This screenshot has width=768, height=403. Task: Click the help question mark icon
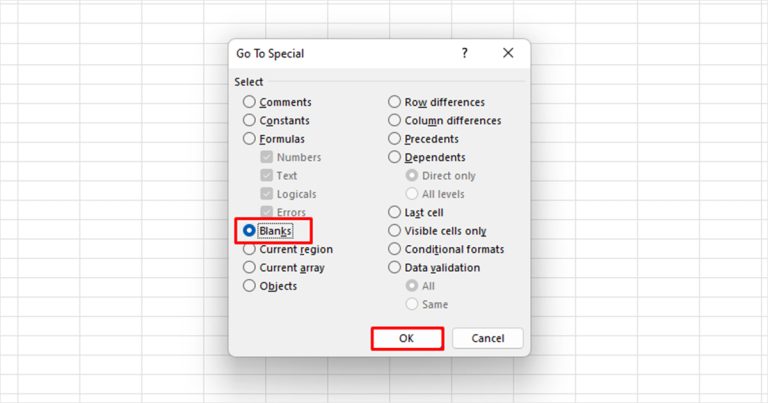[464, 53]
